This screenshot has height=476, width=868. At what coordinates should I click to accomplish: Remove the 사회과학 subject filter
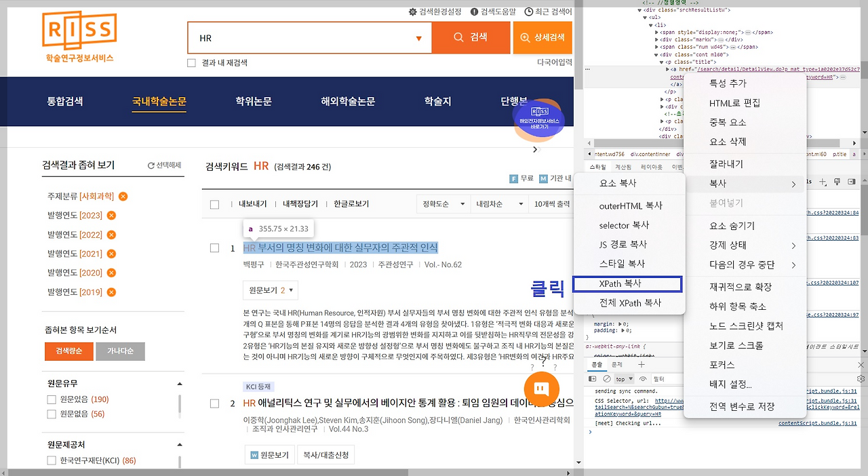[x=123, y=197]
